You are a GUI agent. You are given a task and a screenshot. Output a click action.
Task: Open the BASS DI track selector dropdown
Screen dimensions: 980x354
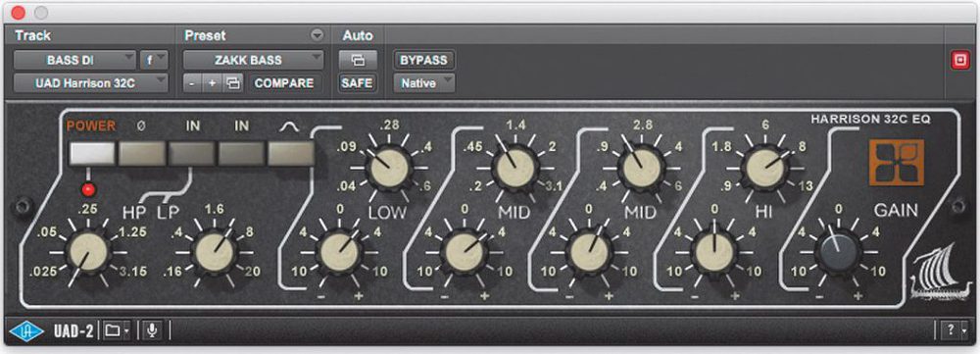click(x=74, y=60)
